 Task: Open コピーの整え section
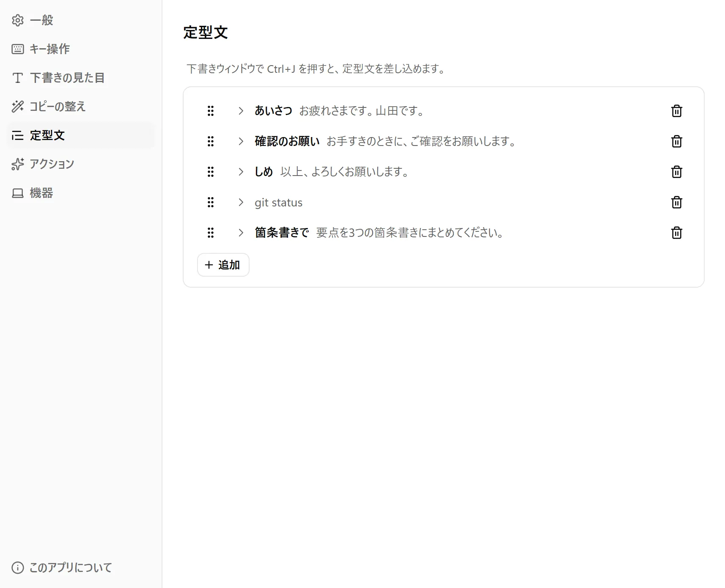point(81,107)
